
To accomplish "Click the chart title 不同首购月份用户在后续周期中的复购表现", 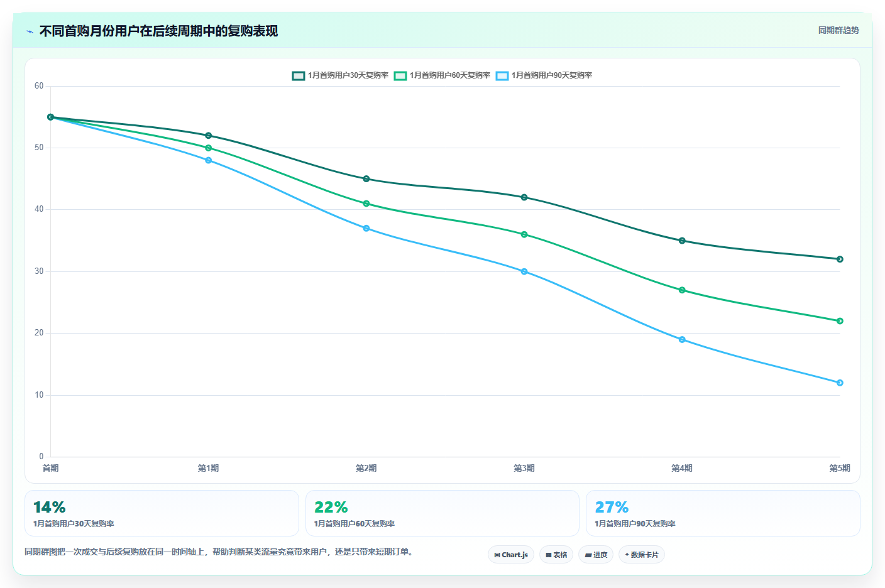I will [x=158, y=31].
